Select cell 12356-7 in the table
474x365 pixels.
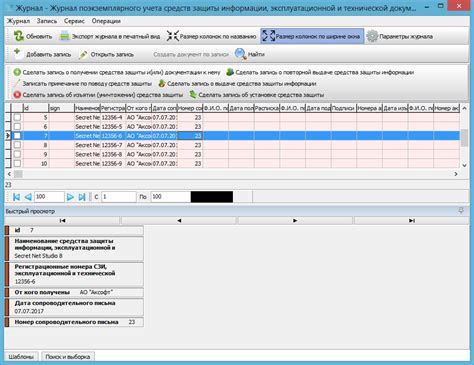pyautogui.click(x=113, y=145)
